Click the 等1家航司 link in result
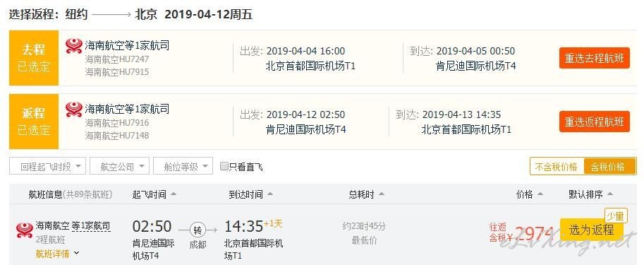 coord(91,226)
